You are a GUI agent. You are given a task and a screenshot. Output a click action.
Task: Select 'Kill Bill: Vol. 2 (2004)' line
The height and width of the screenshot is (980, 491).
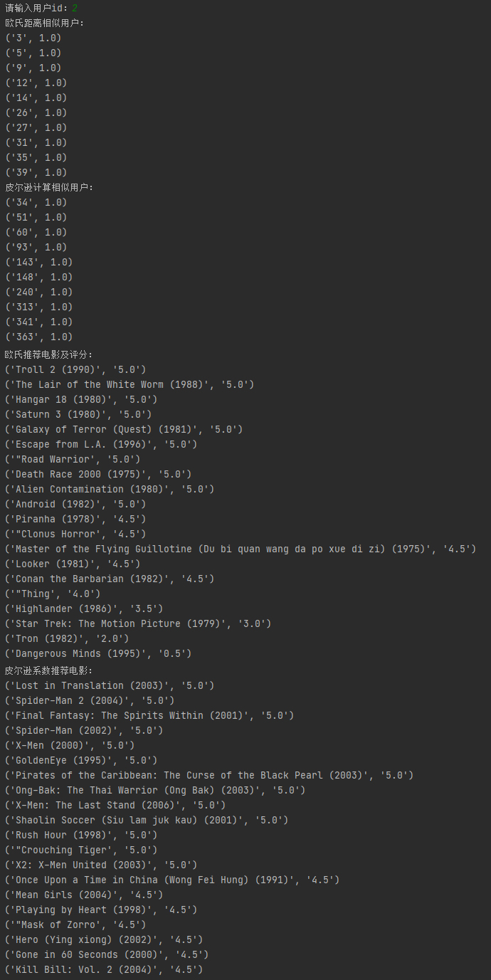[x=104, y=969]
